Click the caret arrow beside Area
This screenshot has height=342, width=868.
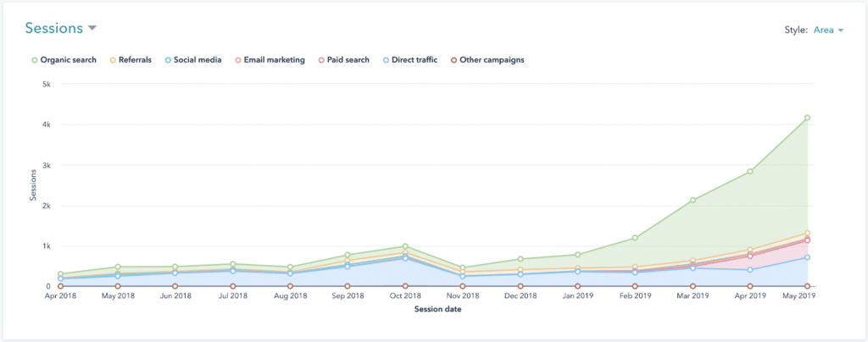click(x=841, y=30)
